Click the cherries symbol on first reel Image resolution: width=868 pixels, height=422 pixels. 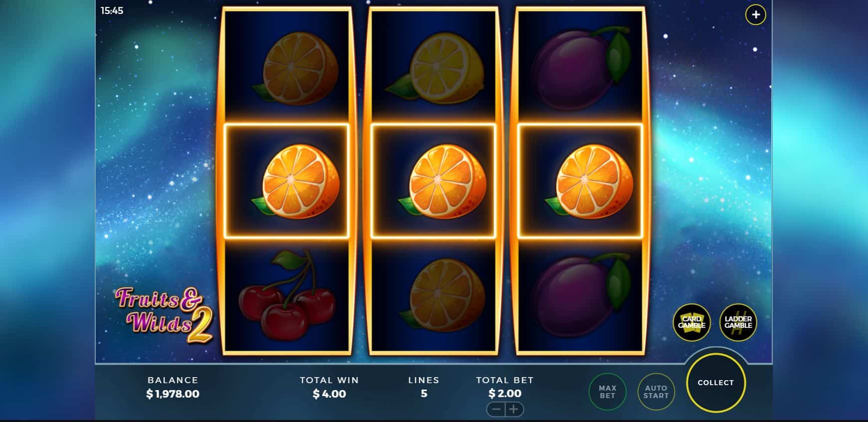tap(287, 294)
